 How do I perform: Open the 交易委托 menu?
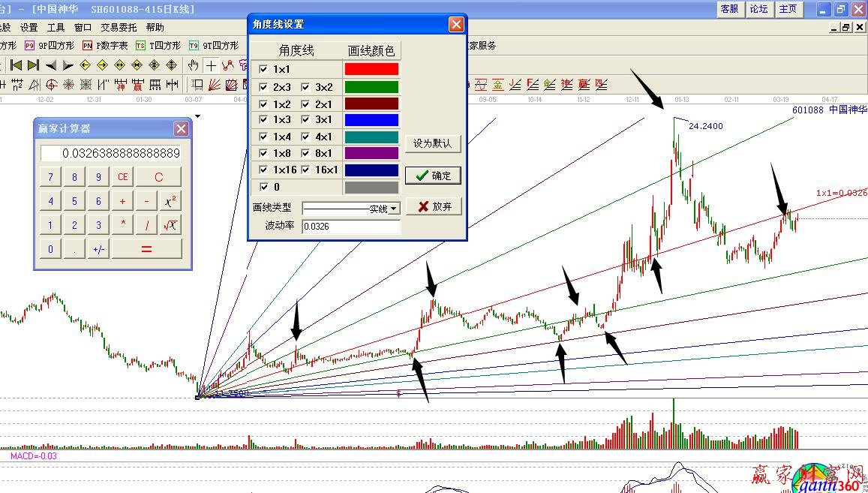click(x=119, y=27)
